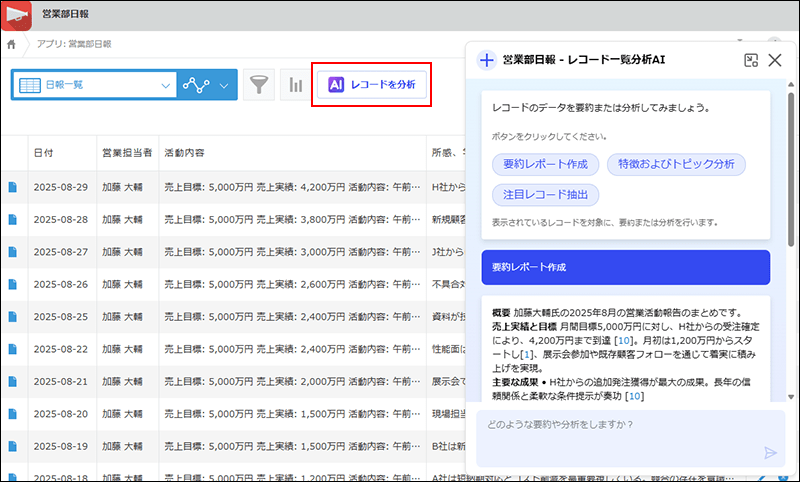Close the レコード一覧分析AI panel
Screen dimensions: 800x482
tap(774, 61)
